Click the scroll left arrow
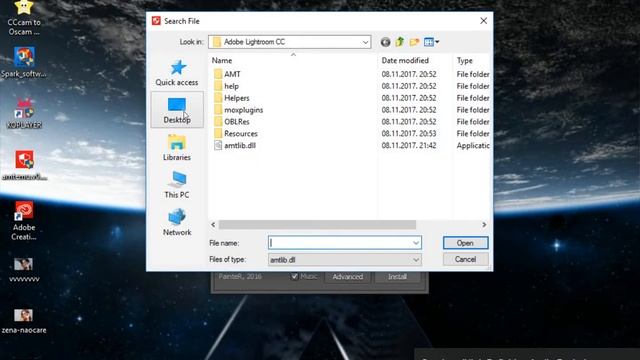 tap(213, 225)
